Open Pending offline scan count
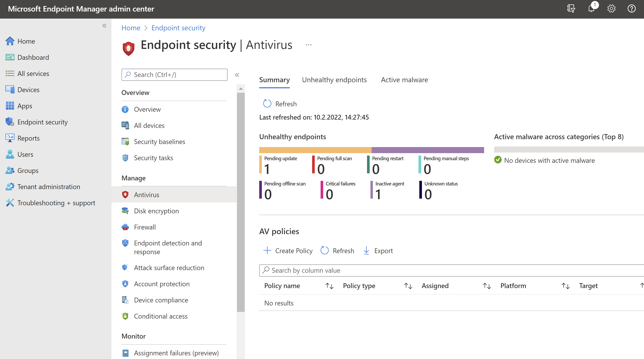This screenshot has width=644, height=359. [x=283, y=190]
